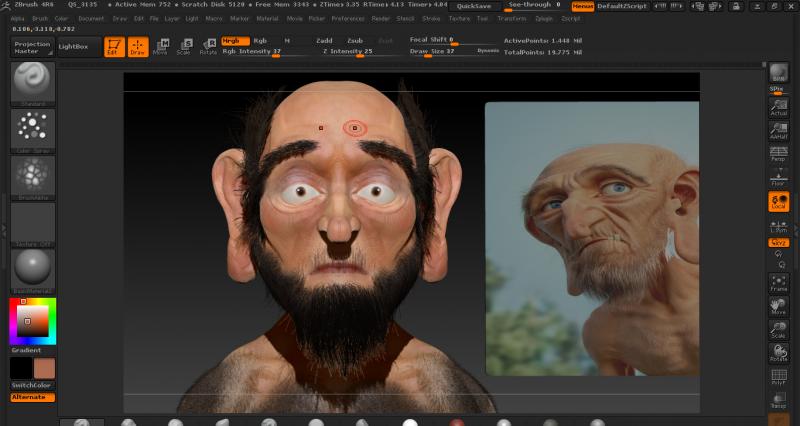Activate Edit mode button
Image resolution: width=800 pixels, height=426 pixels.
114,46
